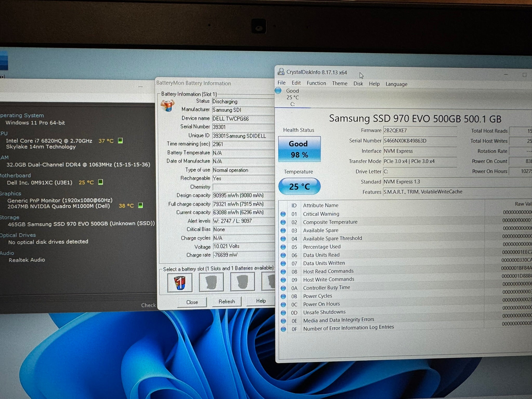Viewport: 532px width, 399px height.
Task: Click the Transfer Mode field PCIe 3.0 x4
Action: [420, 161]
